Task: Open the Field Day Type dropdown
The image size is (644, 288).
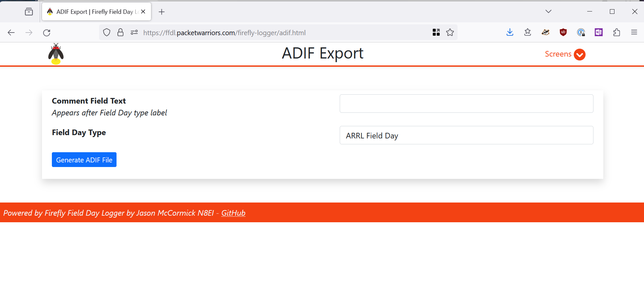Action: pyautogui.click(x=466, y=135)
